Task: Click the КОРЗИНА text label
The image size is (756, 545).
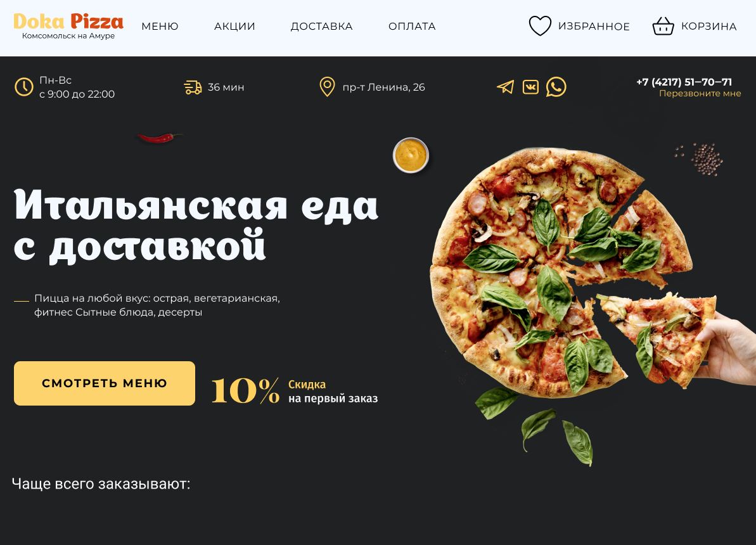Action: point(708,27)
